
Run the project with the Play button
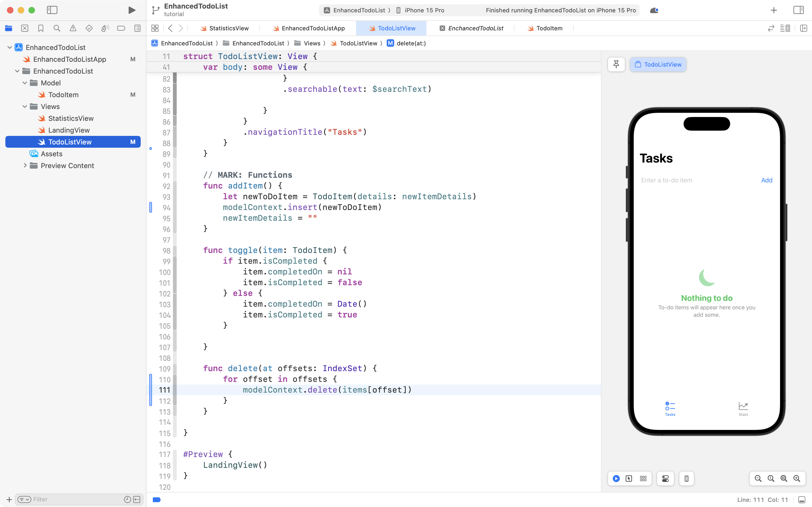coord(132,10)
